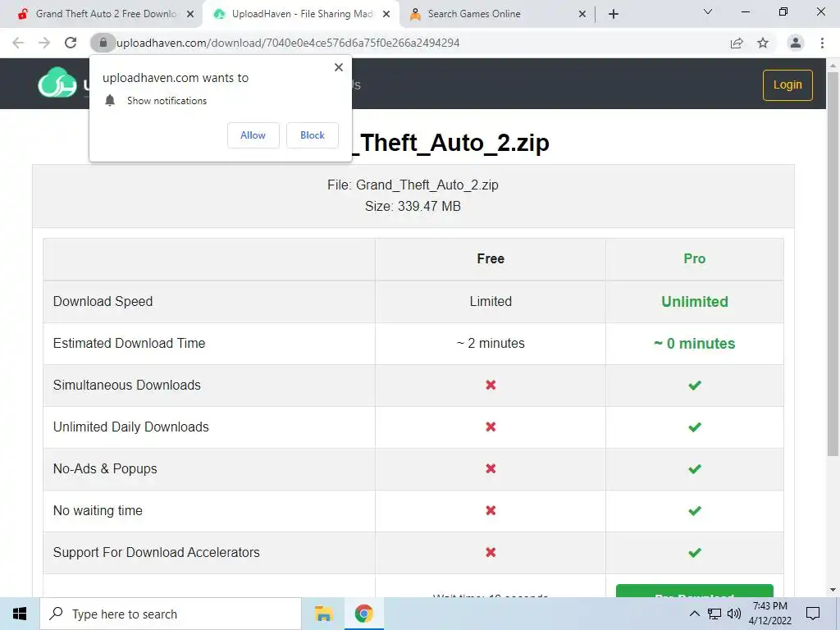Open the UploadHaven cloud logo
Screen dimensions: 840x630
(57, 83)
